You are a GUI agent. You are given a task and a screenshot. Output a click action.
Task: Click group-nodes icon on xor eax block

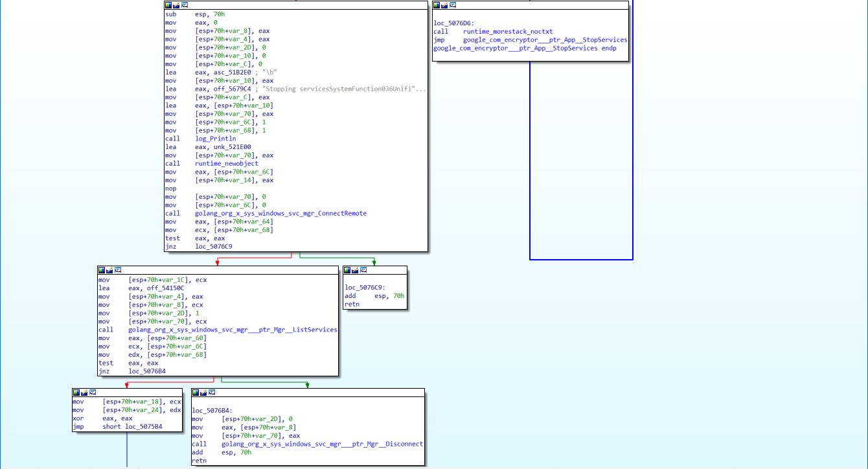click(x=93, y=392)
